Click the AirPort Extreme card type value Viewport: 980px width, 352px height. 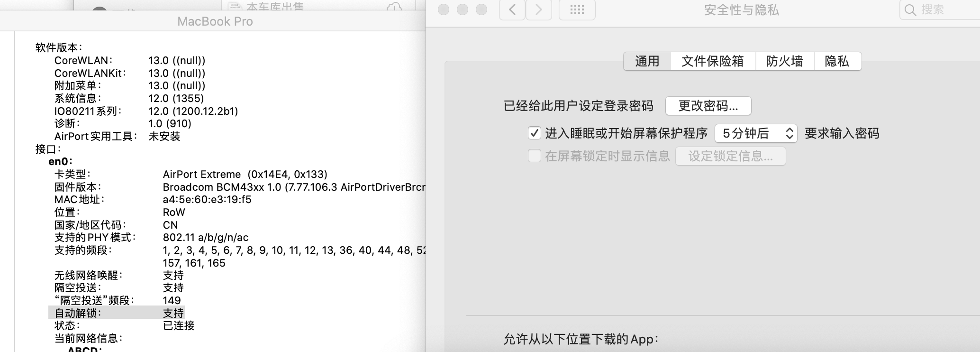(x=245, y=175)
